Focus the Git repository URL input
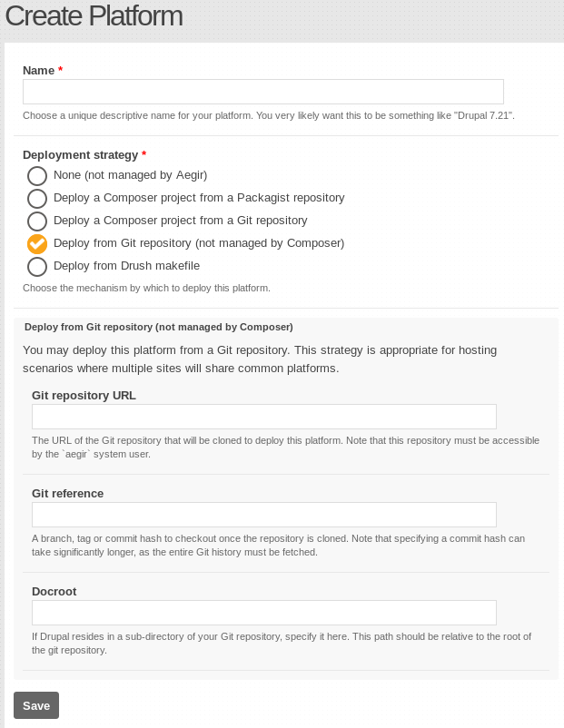The image size is (564, 728). [x=264, y=417]
